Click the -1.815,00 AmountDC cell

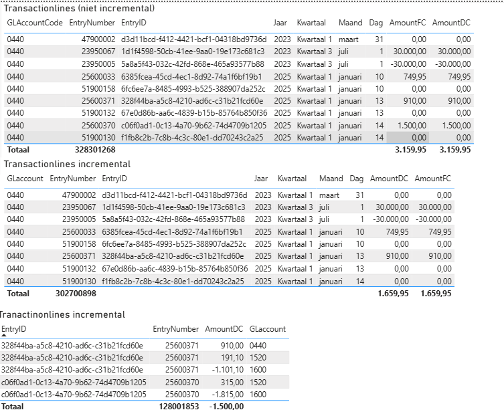tap(227, 395)
